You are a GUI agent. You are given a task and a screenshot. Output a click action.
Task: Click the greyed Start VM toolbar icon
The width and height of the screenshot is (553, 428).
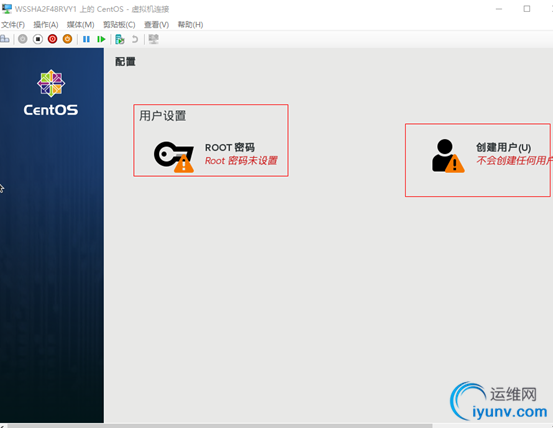coord(23,39)
